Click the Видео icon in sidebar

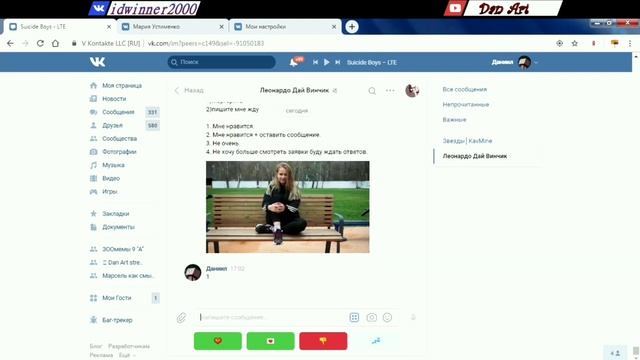93,178
